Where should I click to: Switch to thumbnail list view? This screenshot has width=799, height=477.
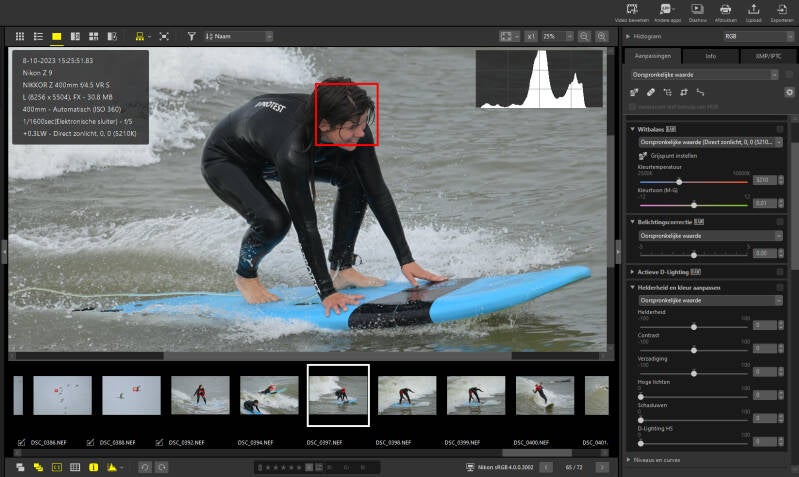pyautogui.click(x=38, y=36)
